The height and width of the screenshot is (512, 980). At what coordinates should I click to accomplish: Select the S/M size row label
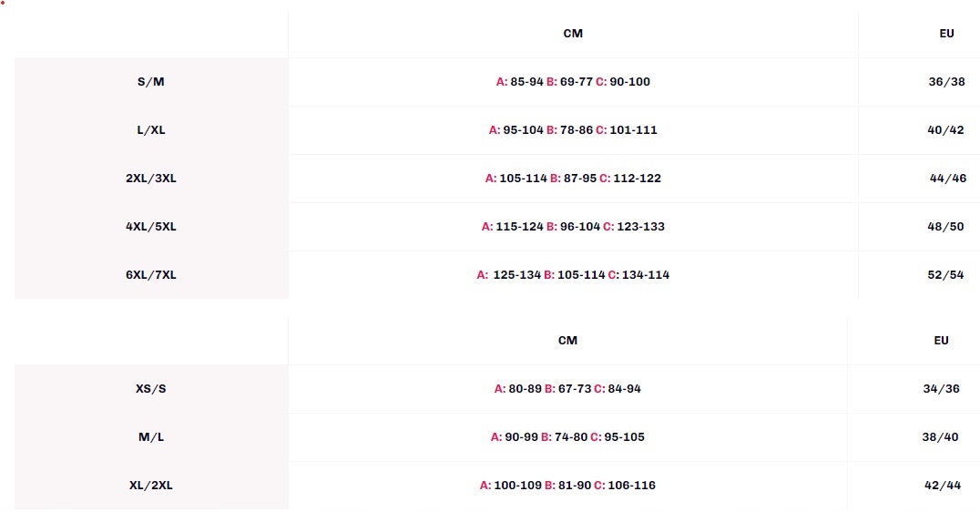150,82
